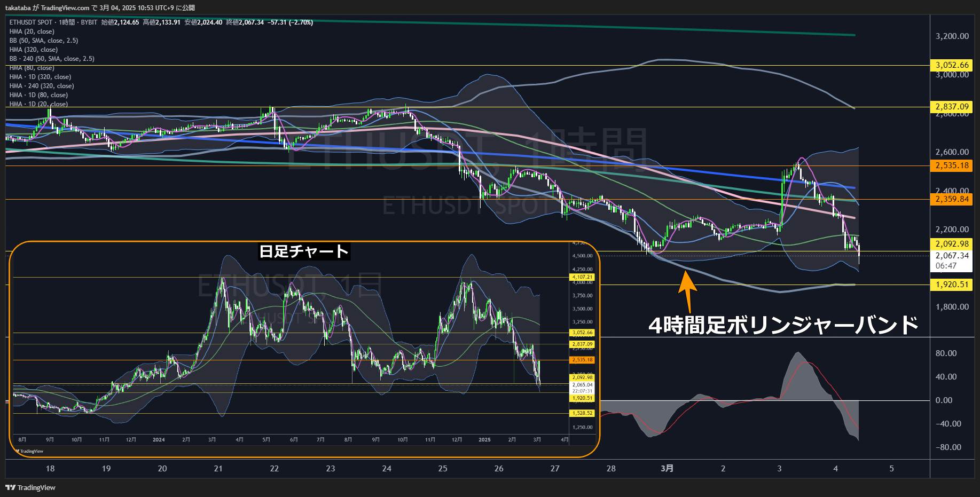980x497 pixels.
Task: Click the 1,528.52 label in the inset daily chart
Action: (582, 413)
